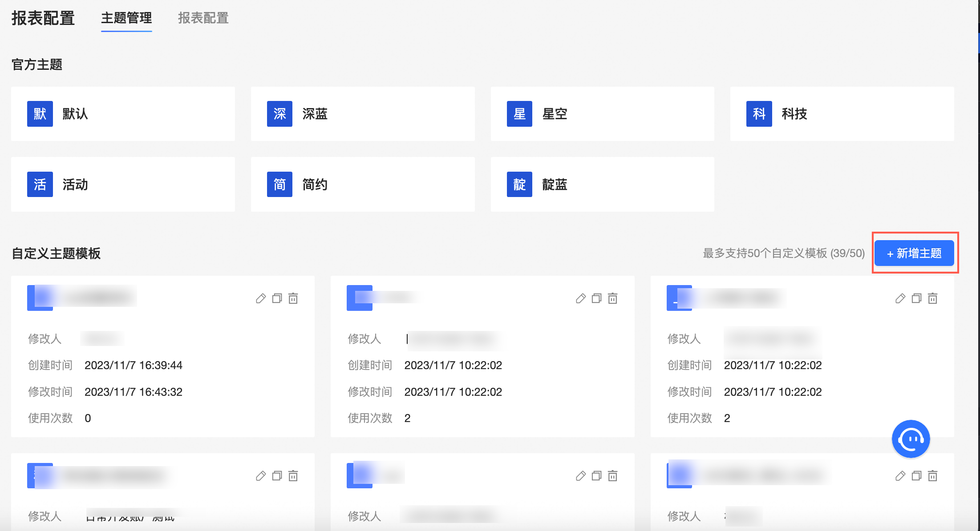Duplicate the third custom theme card in first row

[x=916, y=298]
